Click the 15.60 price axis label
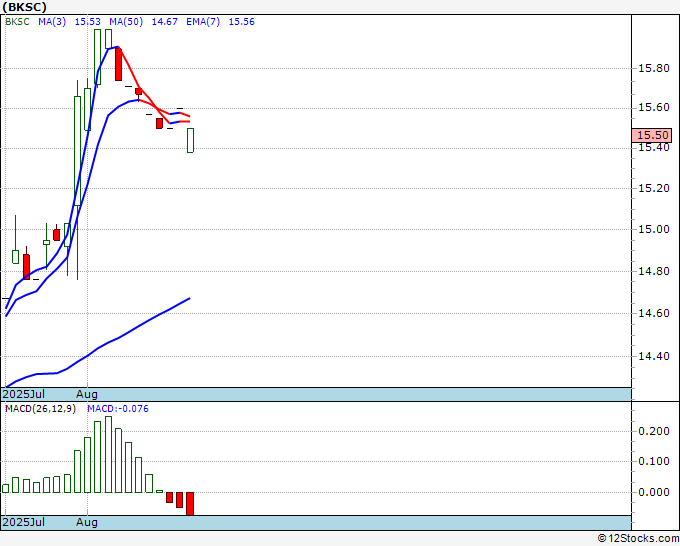Viewport: 680px width, 546px height. pos(654,108)
